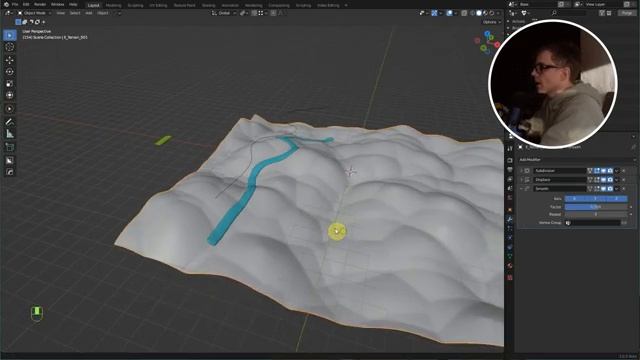The width and height of the screenshot is (640, 360).
Task: Toggle viewport display for Smooth modifier
Action: [603, 189]
